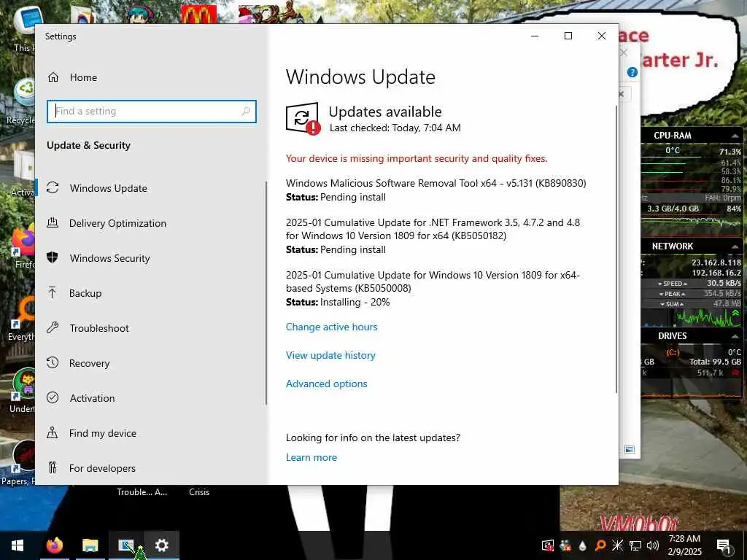Click the KB5050008 cumulative update text

tap(433, 281)
